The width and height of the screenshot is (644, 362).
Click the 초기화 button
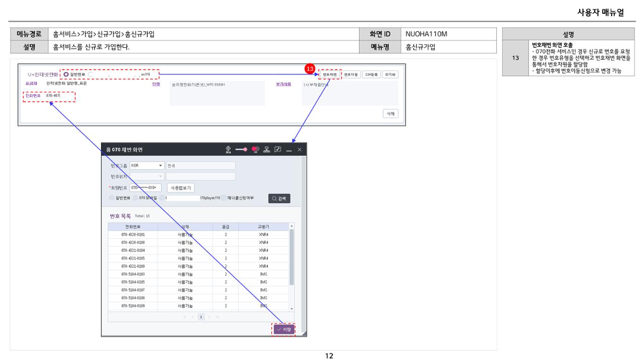coord(390,74)
